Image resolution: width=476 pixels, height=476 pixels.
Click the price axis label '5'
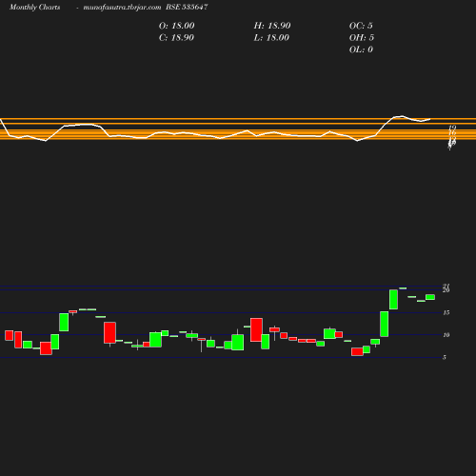pyautogui.click(x=445, y=357)
